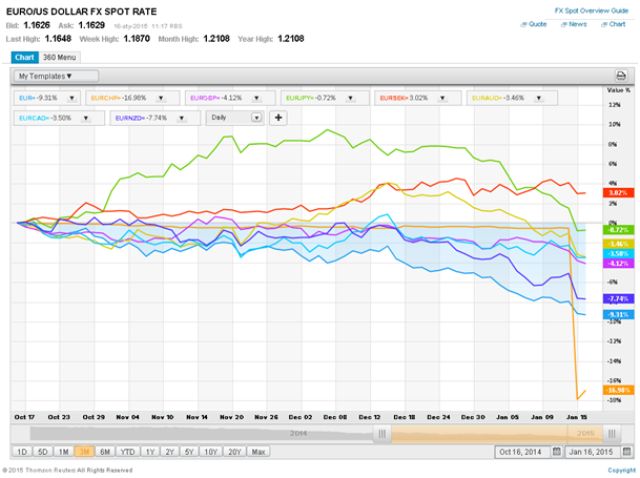Click the Month High value 1.2108
This screenshot has height=478, width=640.
[x=216, y=39]
